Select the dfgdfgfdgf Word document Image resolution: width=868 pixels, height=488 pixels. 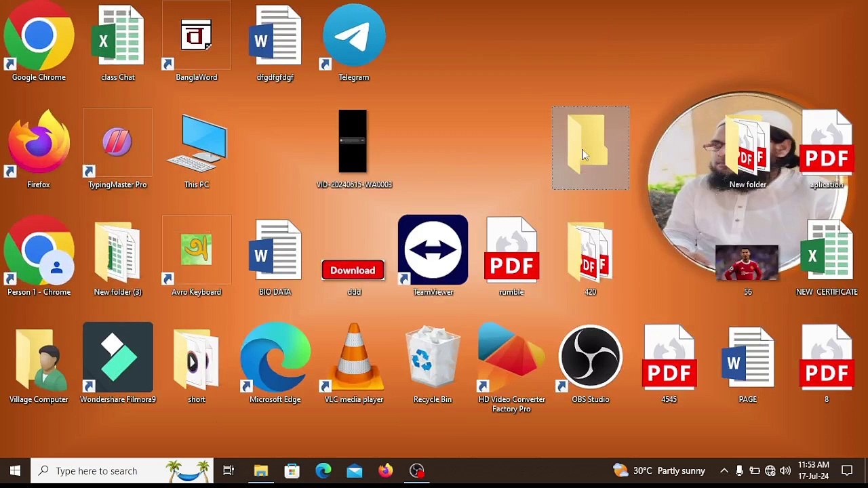275,43
